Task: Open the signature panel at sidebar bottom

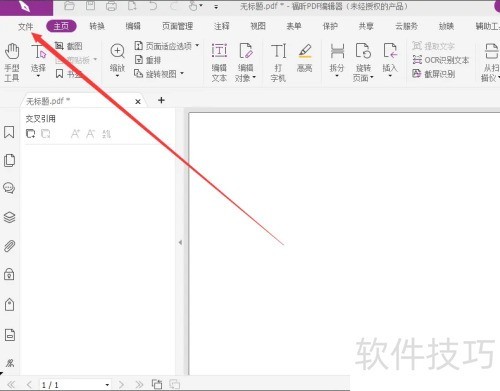Action: [x=10, y=363]
